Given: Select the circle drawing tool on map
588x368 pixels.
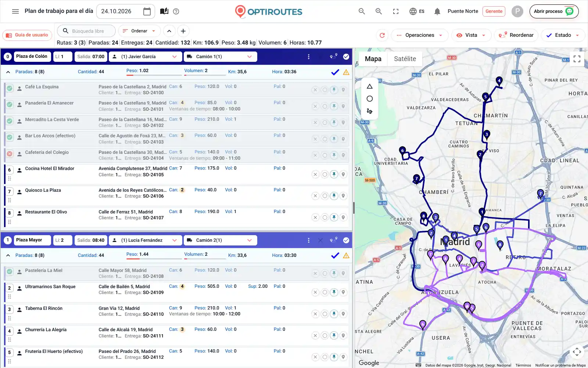Looking at the screenshot, I should click(370, 99).
